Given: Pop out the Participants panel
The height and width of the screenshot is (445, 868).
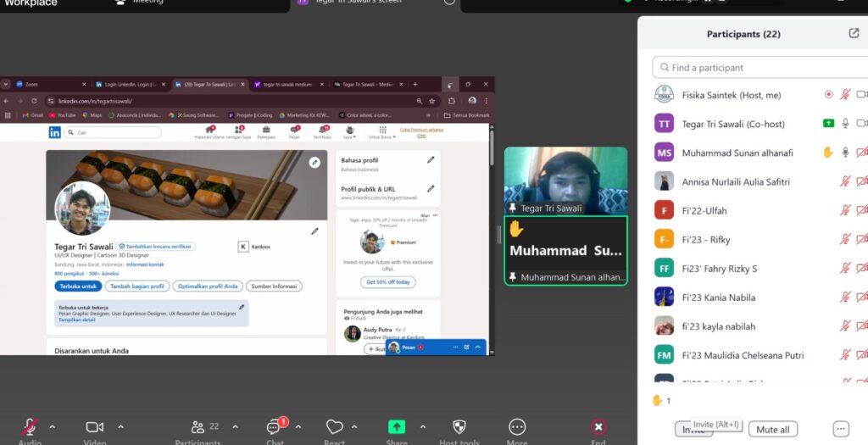Looking at the screenshot, I should [x=854, y=33].
